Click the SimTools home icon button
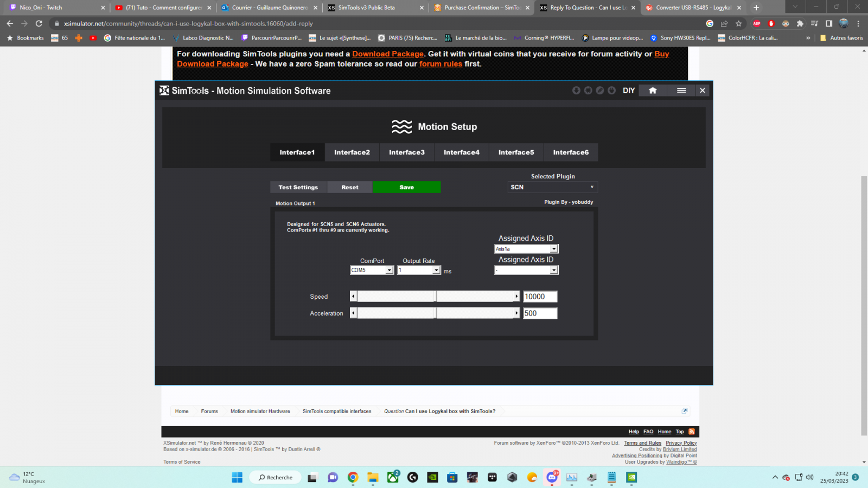Screen dimensions: 868x488 click(653, 91)
